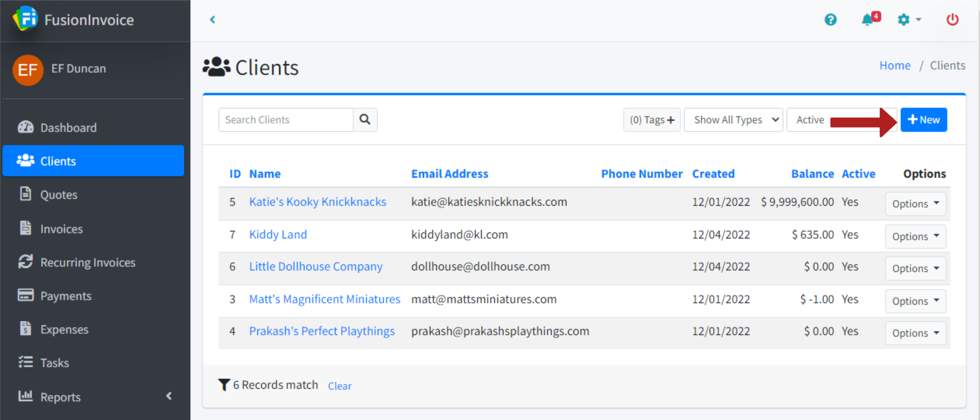This screenshot has height=420, width=980.
Task: Click the blue New button
Action: [923, 120]
